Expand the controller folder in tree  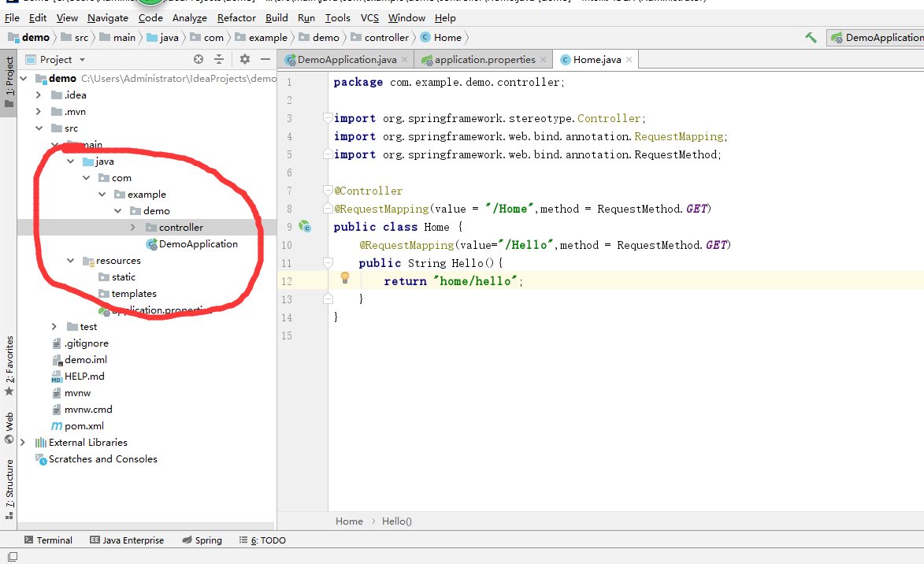pos(133,228)
